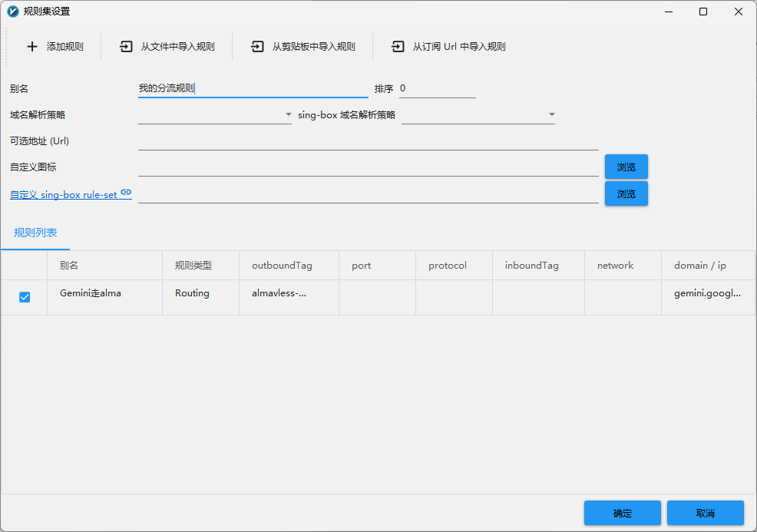Click the outboundTag column header
This screenshot has width=757, height=532.
click(x=282, y=266)
